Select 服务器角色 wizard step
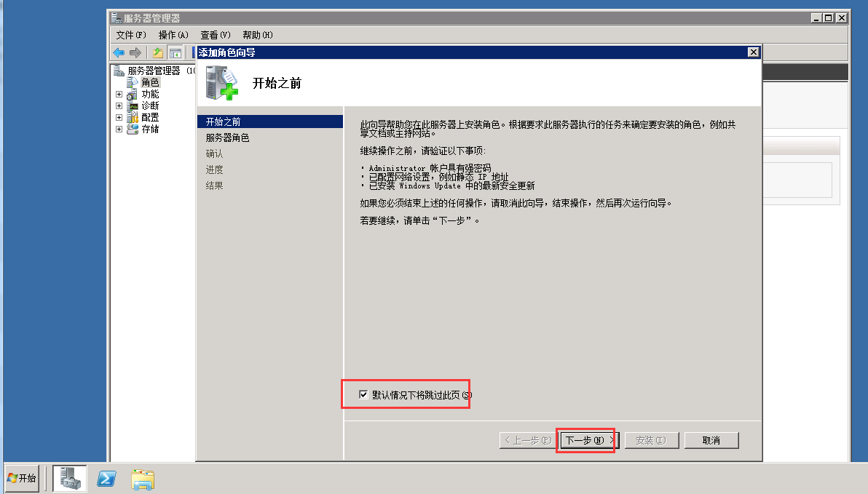Viewport: 868px width, 494px height. [227, 138]
